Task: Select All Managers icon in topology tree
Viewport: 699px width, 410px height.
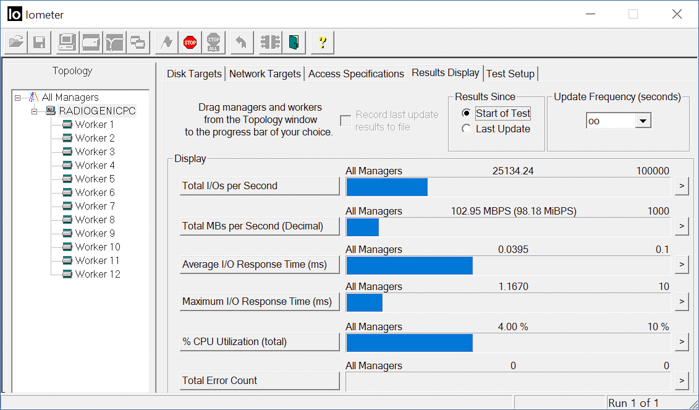Action: pos(34,97)
